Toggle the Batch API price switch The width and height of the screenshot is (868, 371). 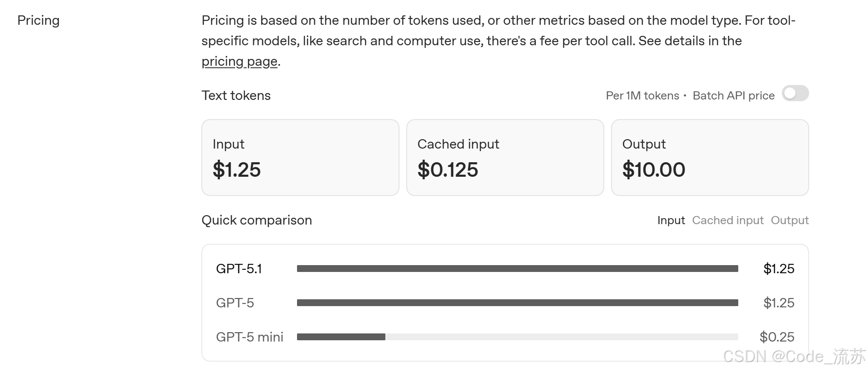(x=795, y=93)
